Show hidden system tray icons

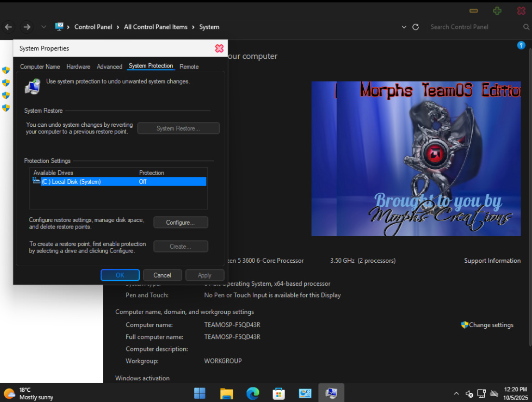(457, 393)
